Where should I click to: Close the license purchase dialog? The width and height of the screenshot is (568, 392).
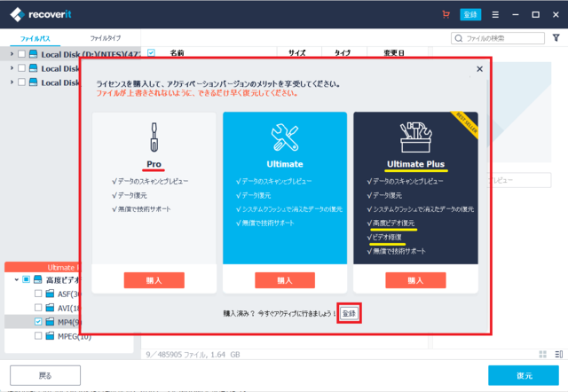[479, 69]
